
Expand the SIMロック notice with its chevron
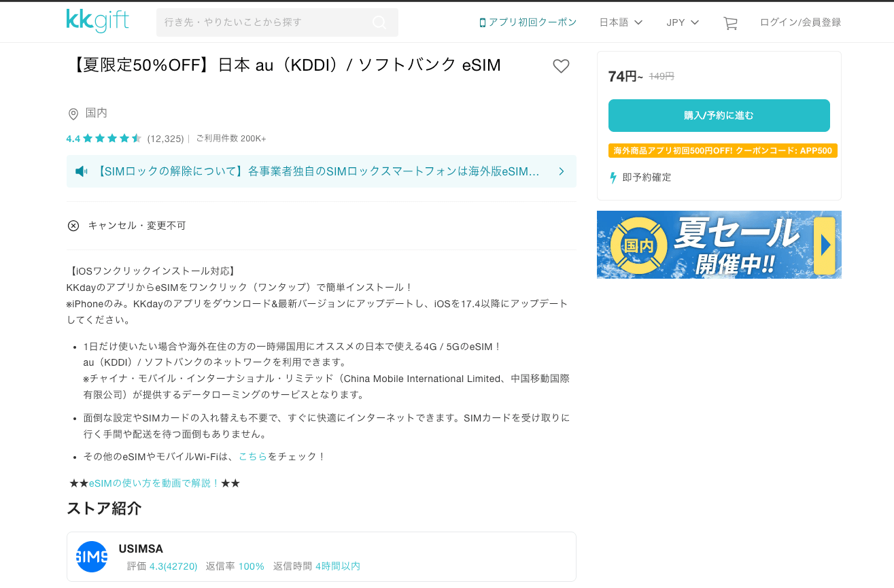562,171
